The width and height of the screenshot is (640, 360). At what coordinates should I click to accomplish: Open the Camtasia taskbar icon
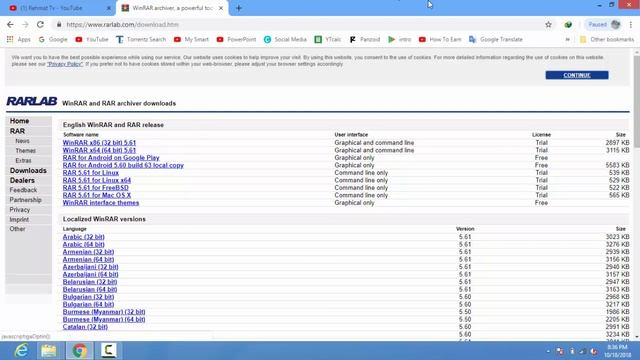108,351
